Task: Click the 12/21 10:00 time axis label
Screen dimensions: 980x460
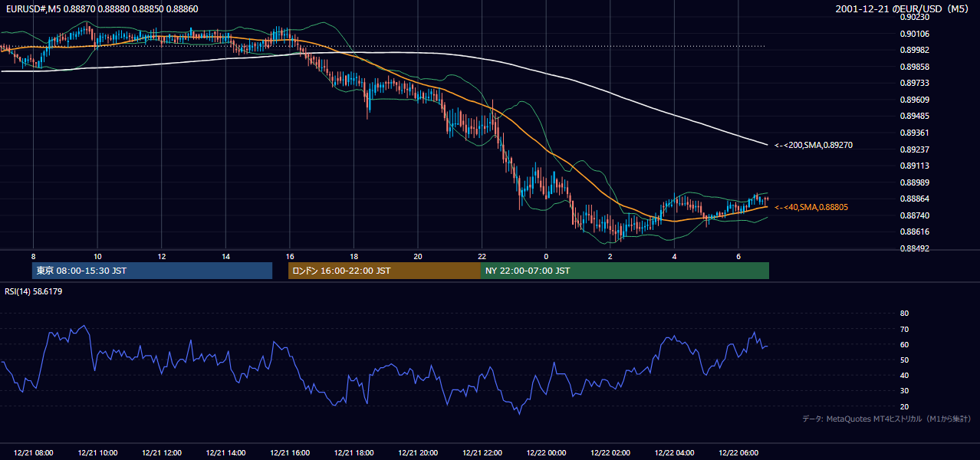Action: pos(97,453)
